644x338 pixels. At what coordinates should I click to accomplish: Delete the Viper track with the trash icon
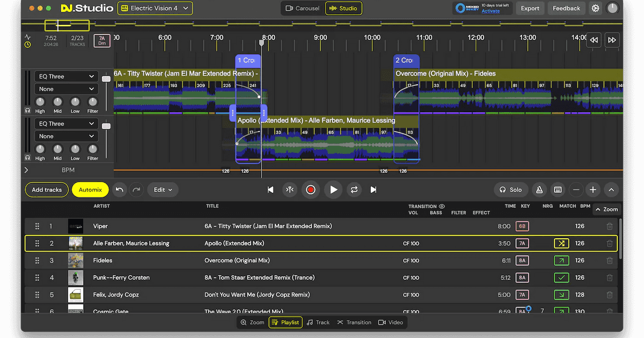(610, 226)
